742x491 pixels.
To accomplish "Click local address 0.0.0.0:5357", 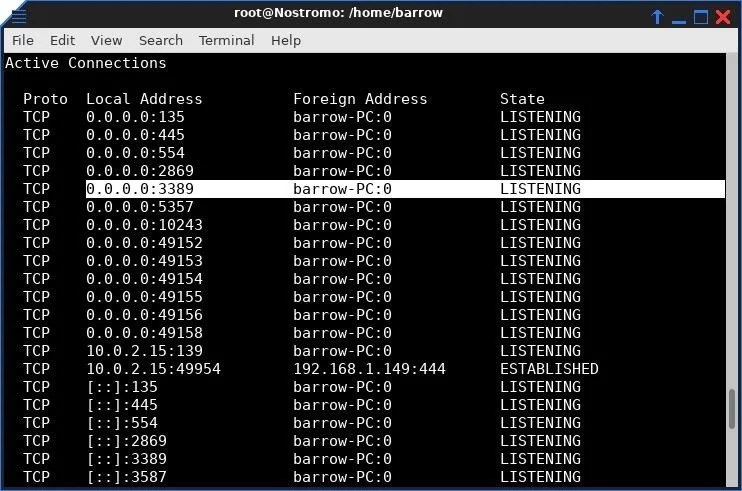I will click(140, 207).
